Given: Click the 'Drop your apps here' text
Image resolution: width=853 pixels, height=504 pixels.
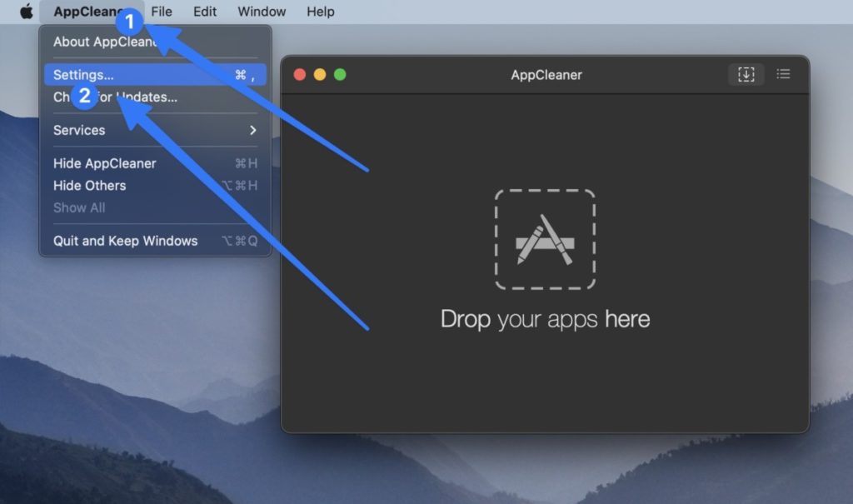Looking at the screenshot, I should (x=545, y=319).
